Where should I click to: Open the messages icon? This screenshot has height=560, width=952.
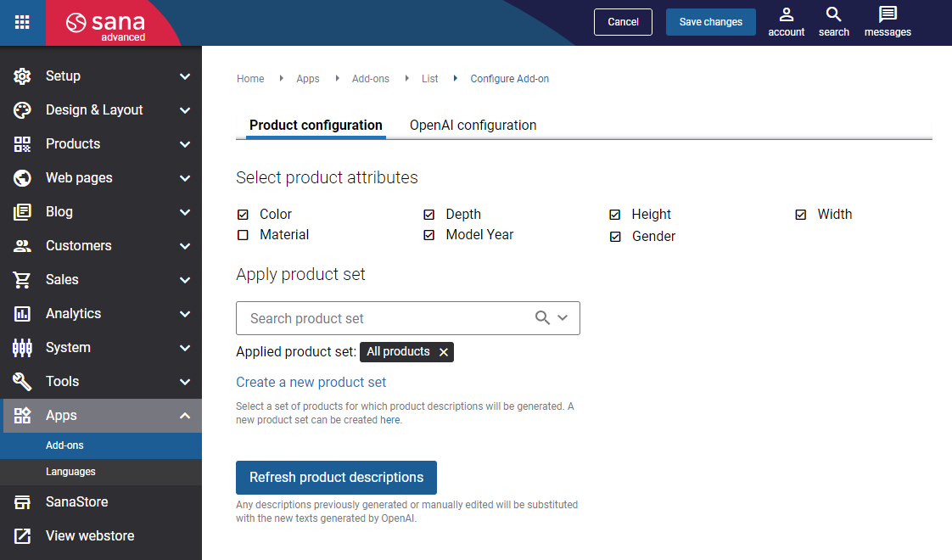[888, 14]
